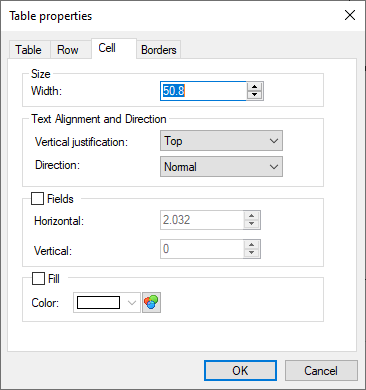This screenshot has height=390, width=366.
Task: Decrease the Vertical field value
Action: click(x=252, y=253)
